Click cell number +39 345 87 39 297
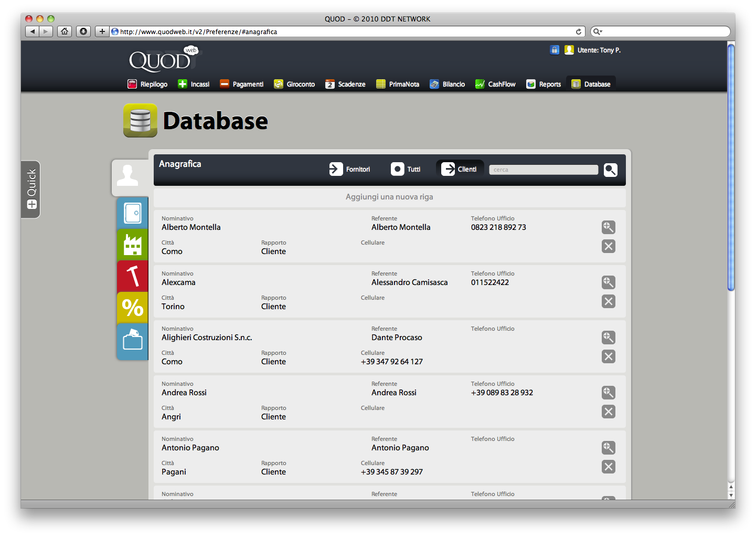756x537 pixels. [x=392, y=472]
